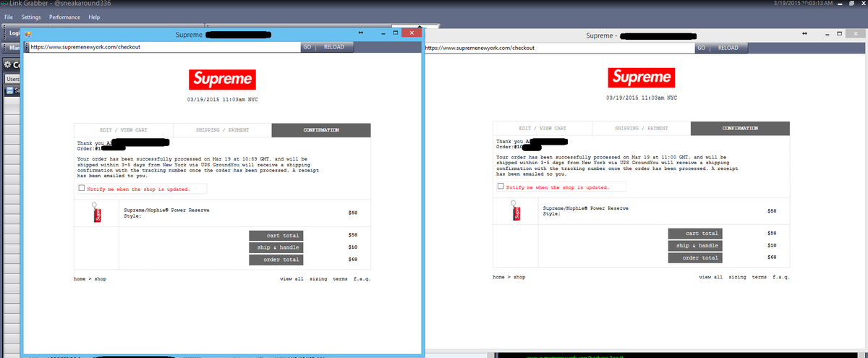Open the Performance menu

point(64,17)
